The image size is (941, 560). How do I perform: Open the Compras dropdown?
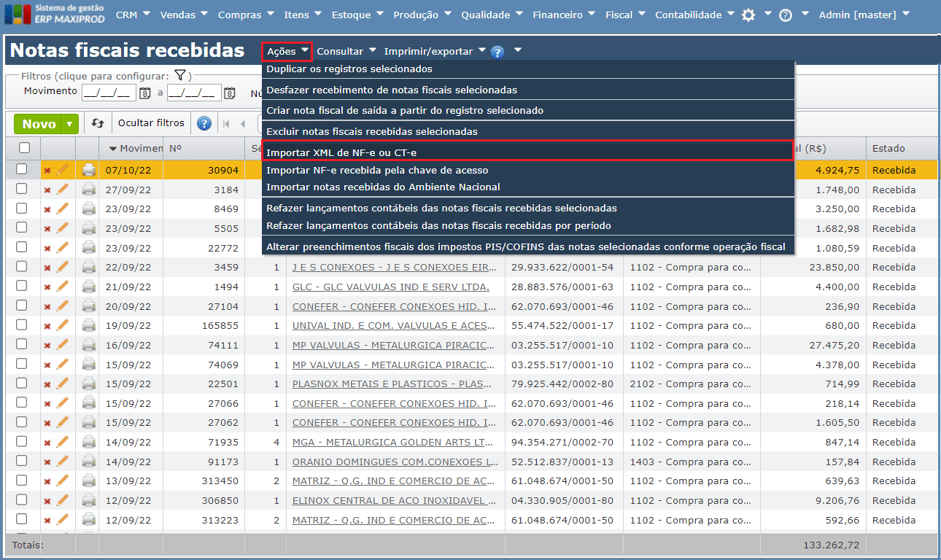click(246, 15)
